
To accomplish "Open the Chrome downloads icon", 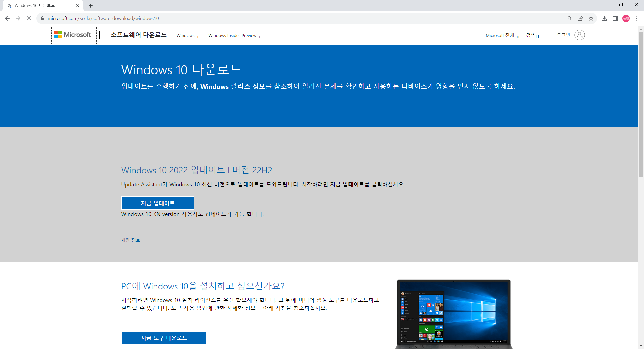I will point(604,18).
